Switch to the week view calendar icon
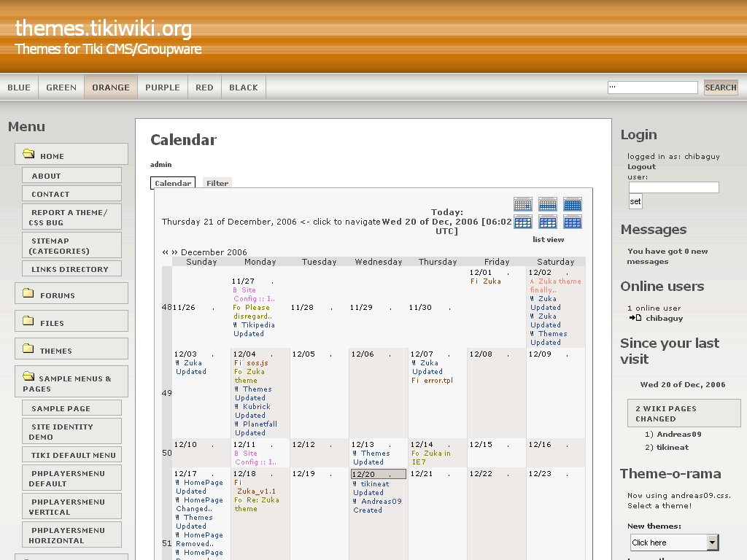The width and height of the screenshot is (747, 560). coord(547,204)
